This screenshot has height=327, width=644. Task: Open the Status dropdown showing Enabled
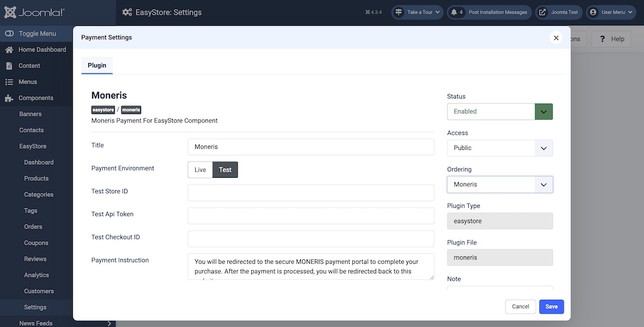[x=500, y=111]
